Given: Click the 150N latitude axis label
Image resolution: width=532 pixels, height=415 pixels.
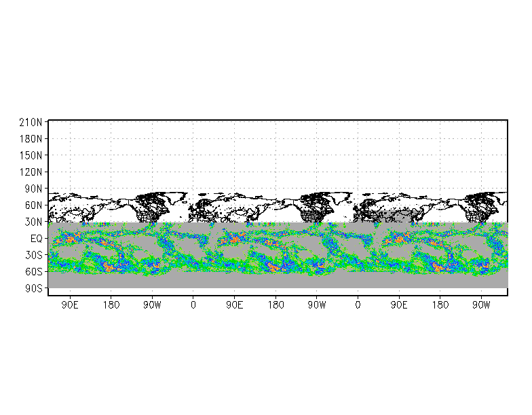Looking at the screenshot, I should [31, 156].
